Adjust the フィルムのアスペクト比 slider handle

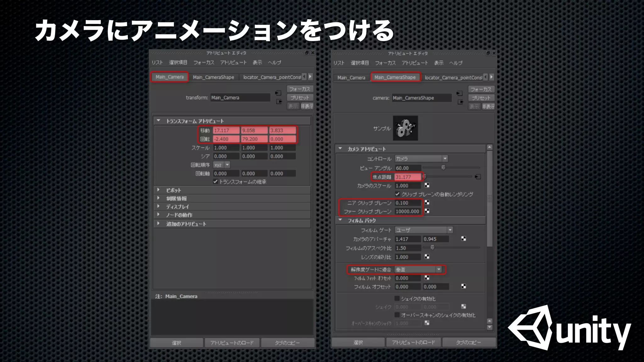point(433,247)
